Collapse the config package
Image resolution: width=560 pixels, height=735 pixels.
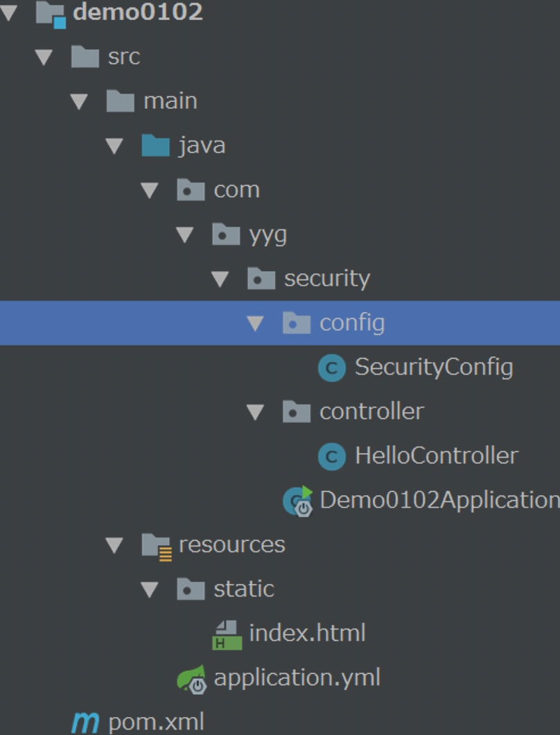256,323
